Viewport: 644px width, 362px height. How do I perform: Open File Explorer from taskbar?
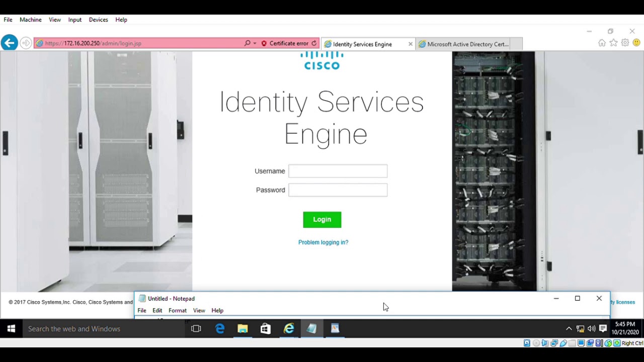click(243, 329)
